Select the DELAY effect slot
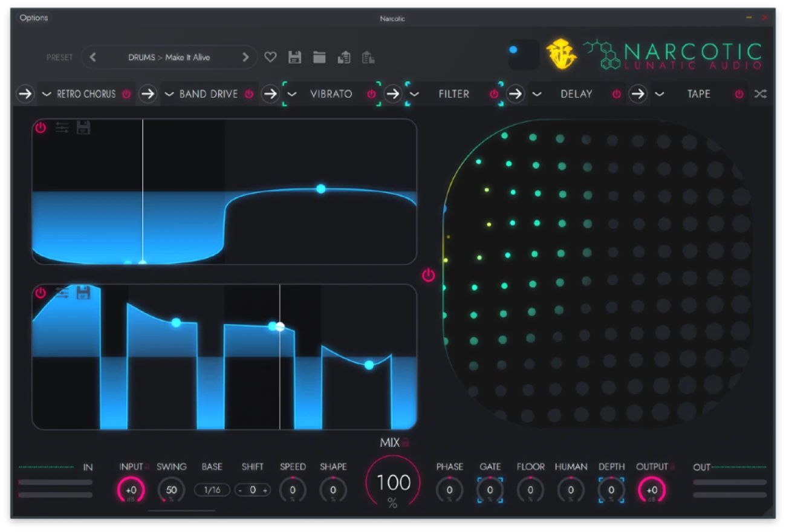The image size is (786, 532). coord(576,94)
